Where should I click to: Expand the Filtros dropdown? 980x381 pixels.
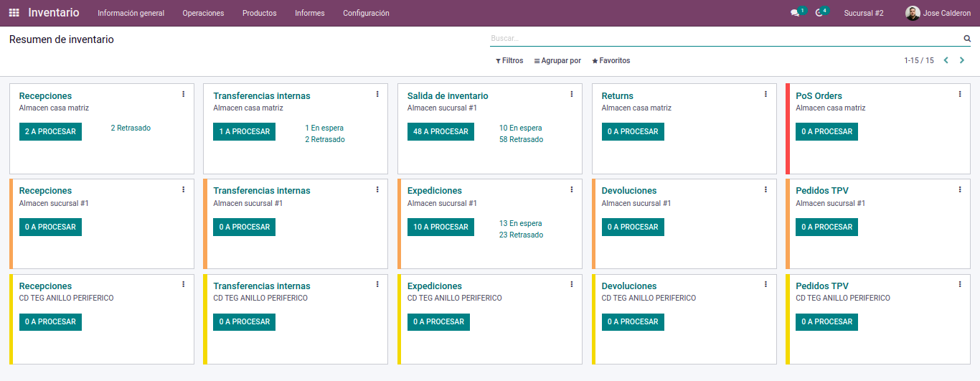(509, 61)
